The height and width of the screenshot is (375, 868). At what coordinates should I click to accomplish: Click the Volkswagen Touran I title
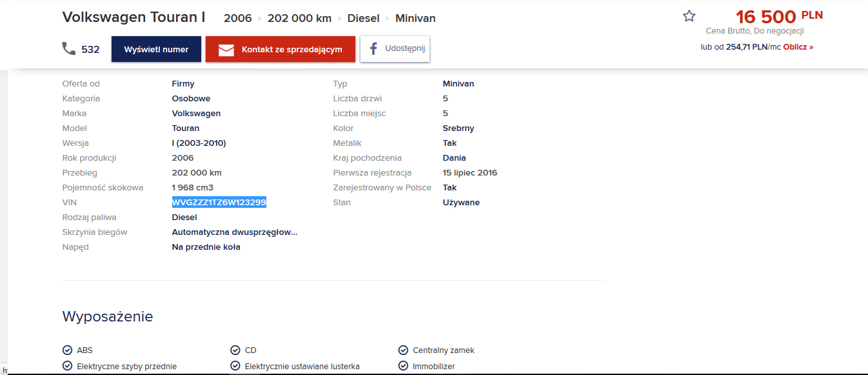(133, 17)
